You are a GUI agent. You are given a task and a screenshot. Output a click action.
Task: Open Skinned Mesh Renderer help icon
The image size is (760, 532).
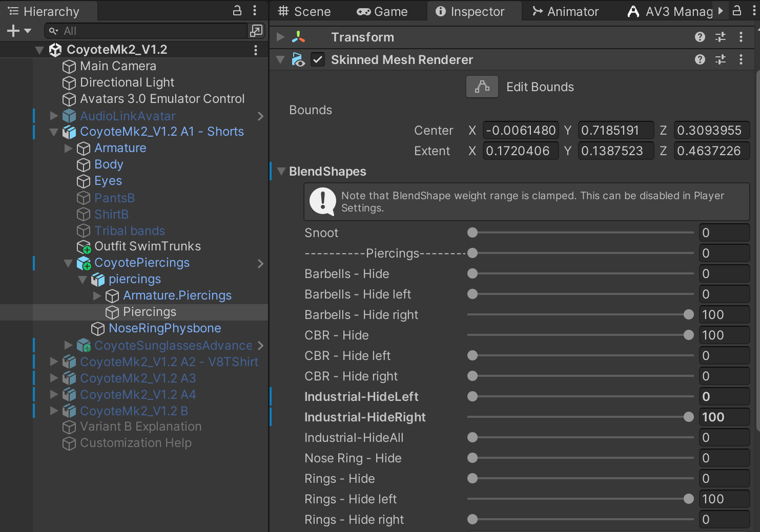pyautogui.click(x=700, y=59)
